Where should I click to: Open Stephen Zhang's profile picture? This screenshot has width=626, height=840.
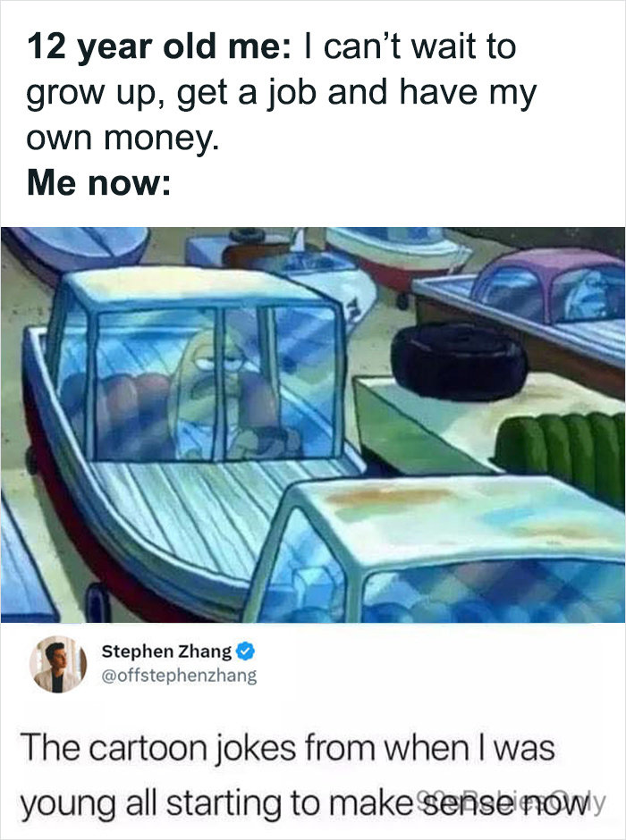(x=58, y=665)
